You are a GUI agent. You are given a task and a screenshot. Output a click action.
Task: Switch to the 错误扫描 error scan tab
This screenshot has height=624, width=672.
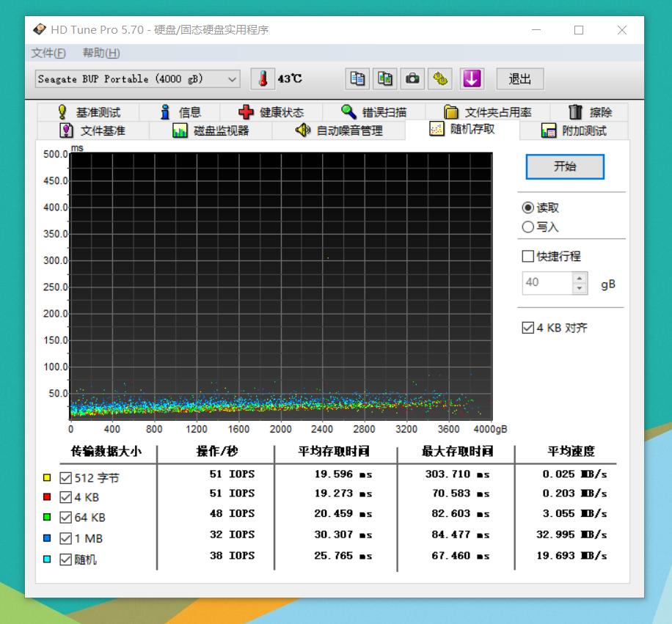coord(373,112)
